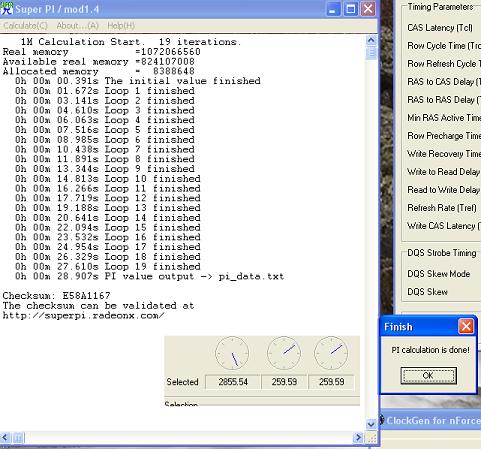Click the DQS Skew Mode label
The image size is (481, 449).
coord(439,274)
